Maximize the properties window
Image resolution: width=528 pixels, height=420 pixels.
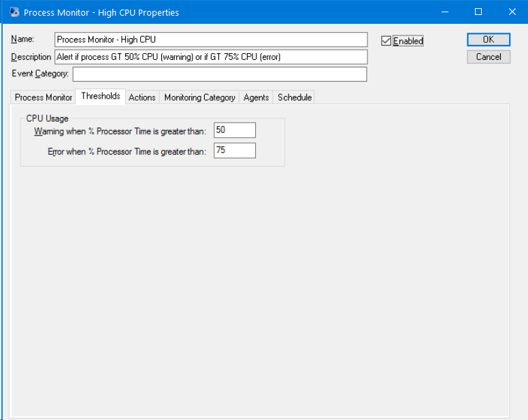click(x=478, y=12)
